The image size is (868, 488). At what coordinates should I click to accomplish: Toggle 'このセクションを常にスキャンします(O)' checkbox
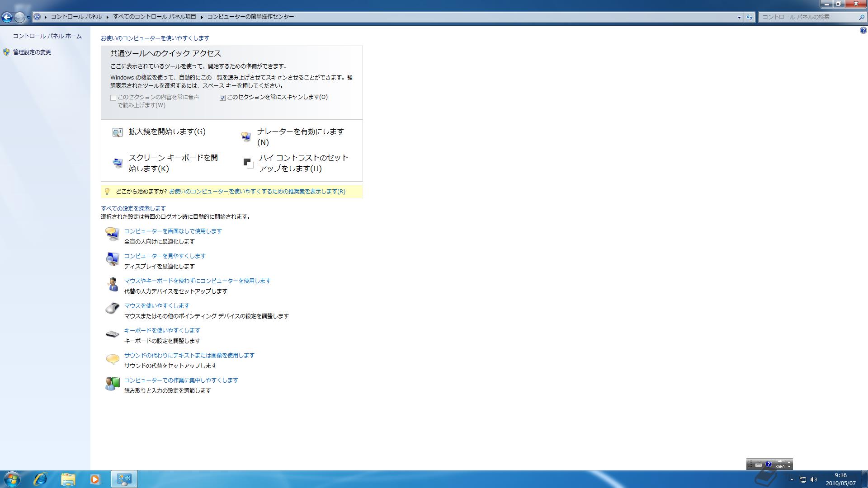tap(222, 98)
